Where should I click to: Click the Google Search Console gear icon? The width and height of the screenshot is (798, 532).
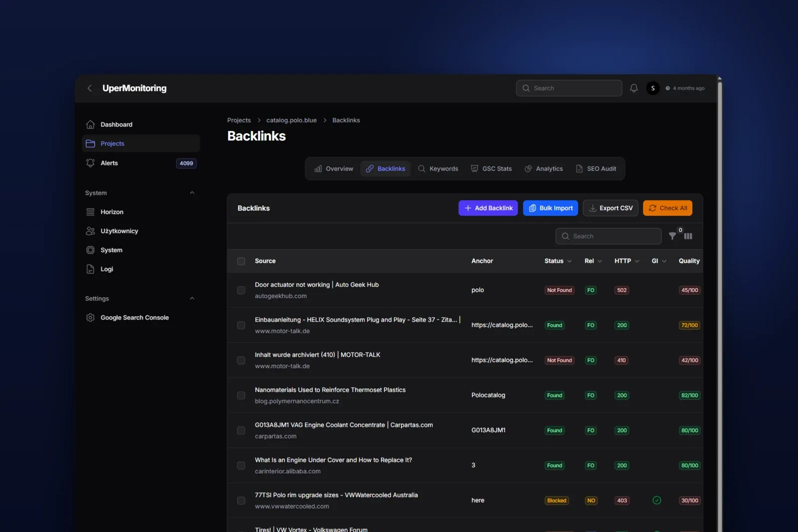point(90,318)
